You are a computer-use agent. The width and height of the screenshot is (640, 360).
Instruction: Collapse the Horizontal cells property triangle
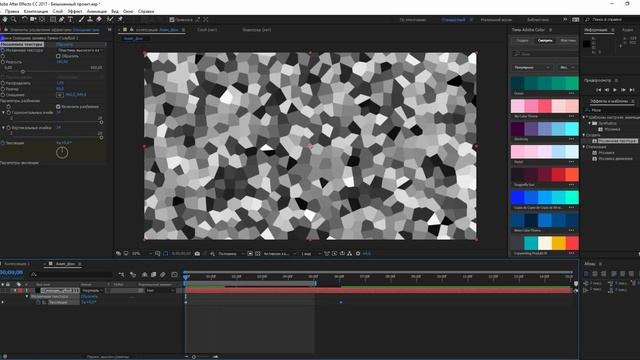coord(3,112)
